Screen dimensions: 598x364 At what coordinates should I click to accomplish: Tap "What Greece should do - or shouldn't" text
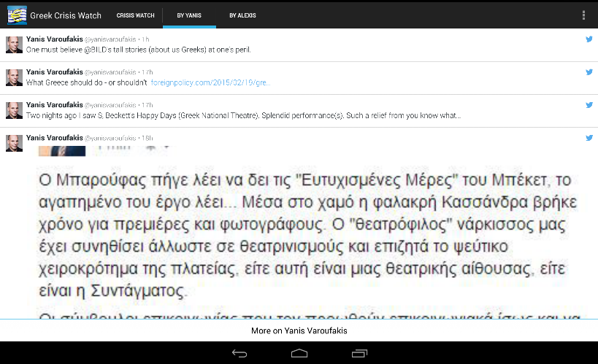[87, 82]
